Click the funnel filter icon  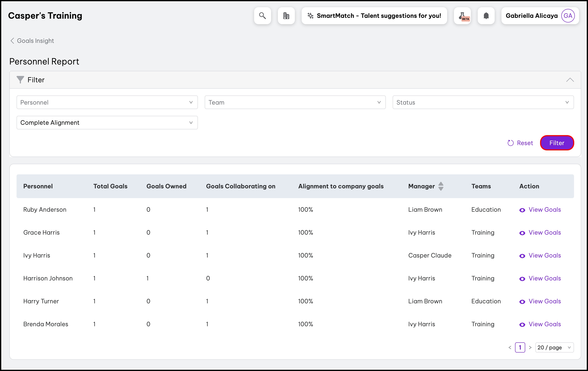click(x=20, y=80)
